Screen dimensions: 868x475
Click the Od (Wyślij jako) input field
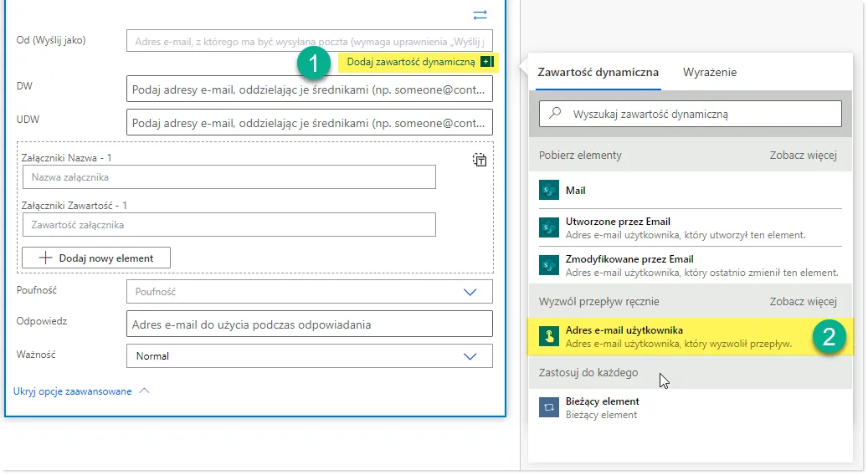click(x=309, y=40)
